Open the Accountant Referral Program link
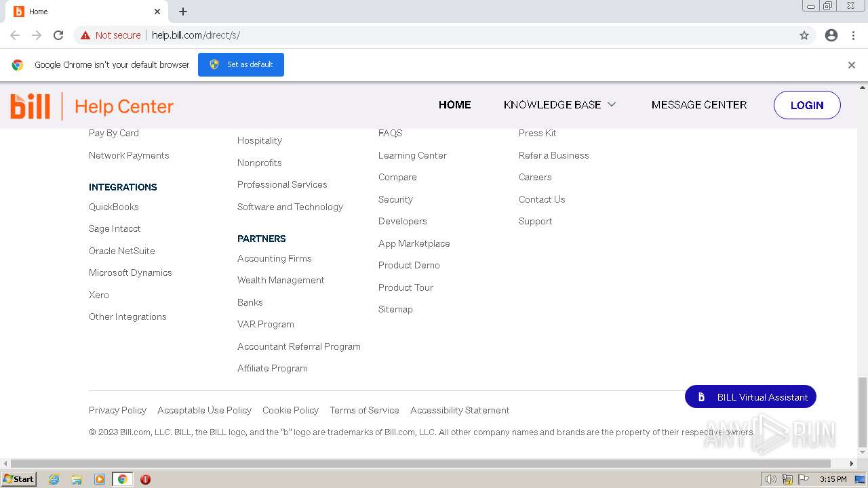This screenshot has width=868, height=488. 299,346
